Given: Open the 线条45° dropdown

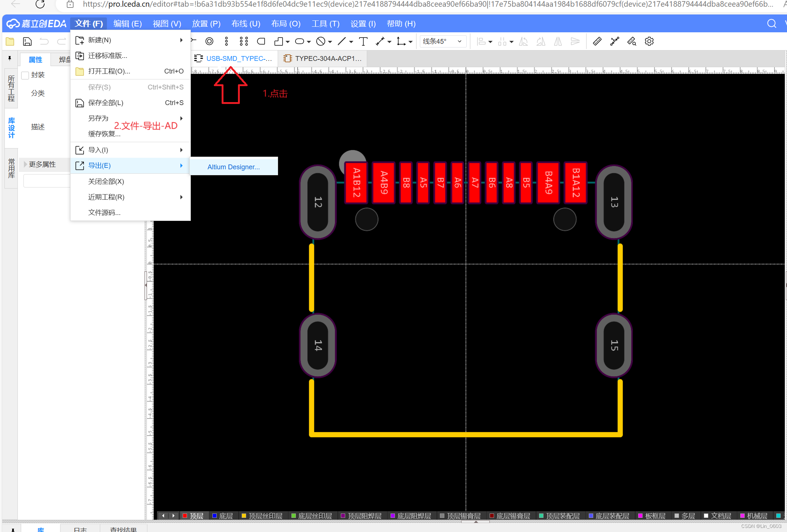Looking at the screenshot, I should click(x=443, y=41).
